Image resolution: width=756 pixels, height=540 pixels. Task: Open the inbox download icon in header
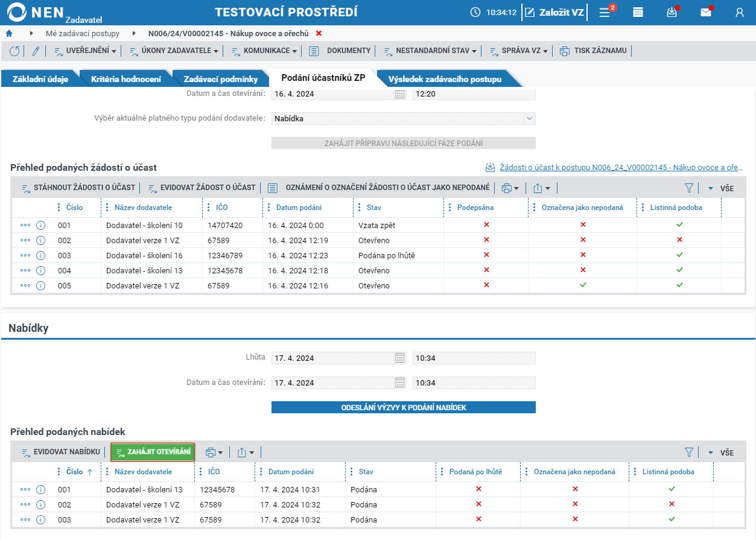coord(672,12)
